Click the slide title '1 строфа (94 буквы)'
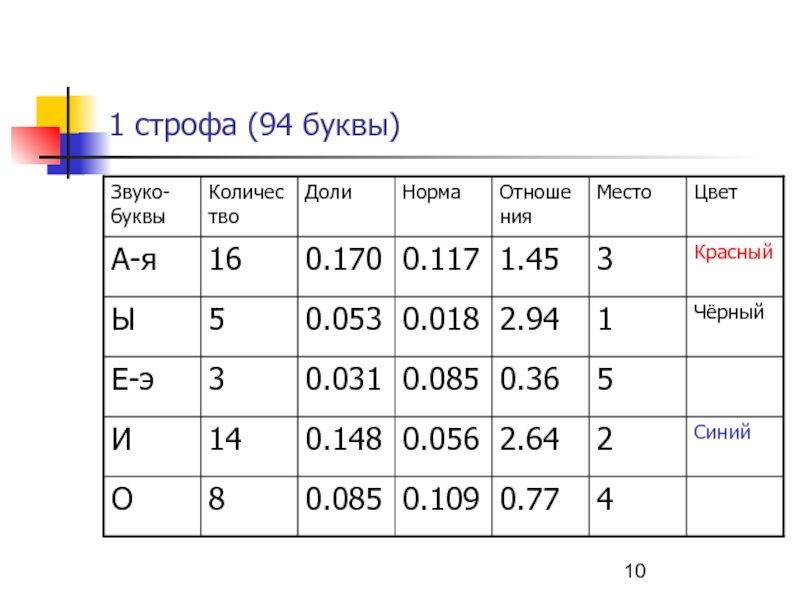800x600 pixels. point(254,125)
